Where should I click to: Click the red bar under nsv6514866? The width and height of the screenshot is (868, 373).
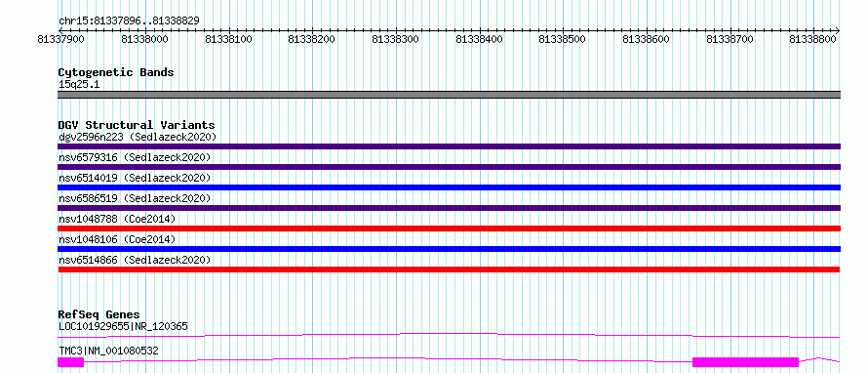[449, 269]
